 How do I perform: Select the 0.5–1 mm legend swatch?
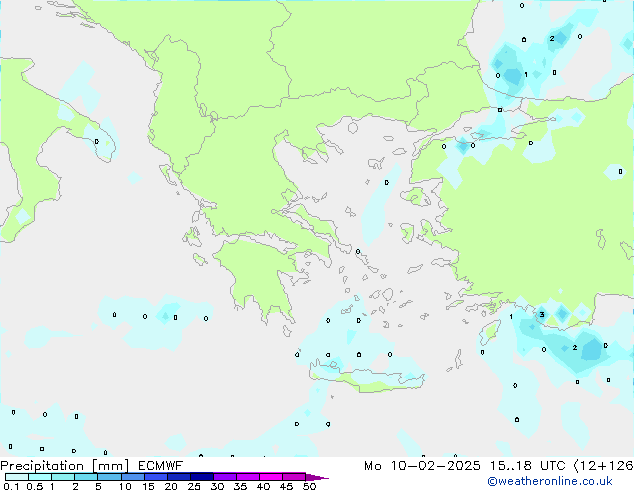[x=40, y=477]
